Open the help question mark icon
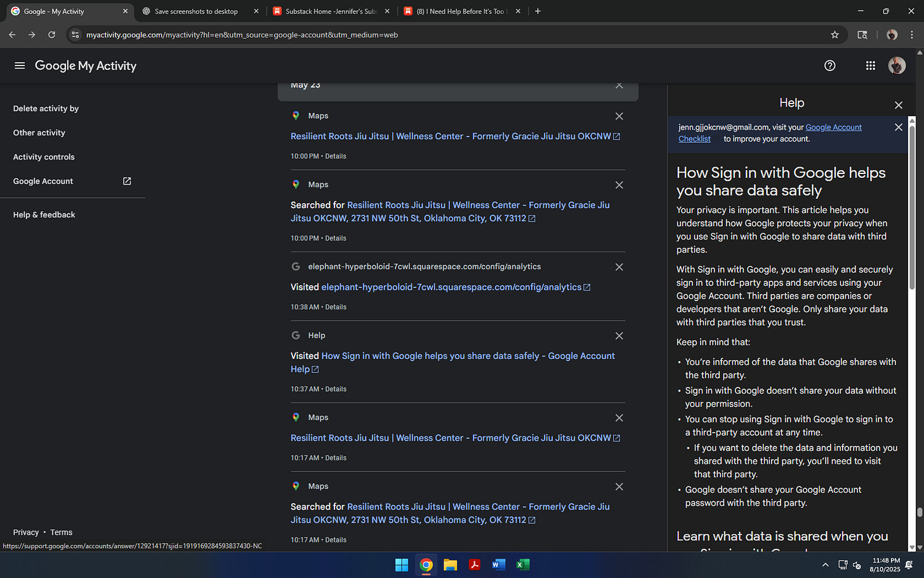Image resolution: width=924 pixels, height=578 pixels. (829, 65)
